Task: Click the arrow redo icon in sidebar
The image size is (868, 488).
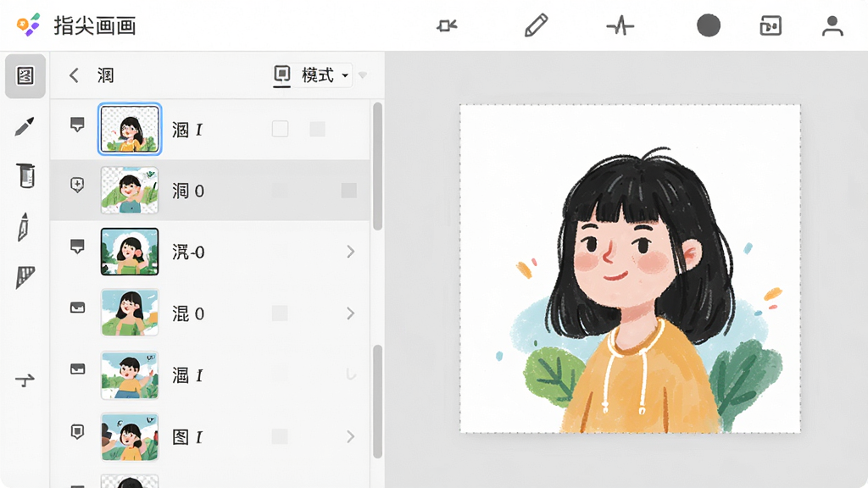Action: click(25, 380)
